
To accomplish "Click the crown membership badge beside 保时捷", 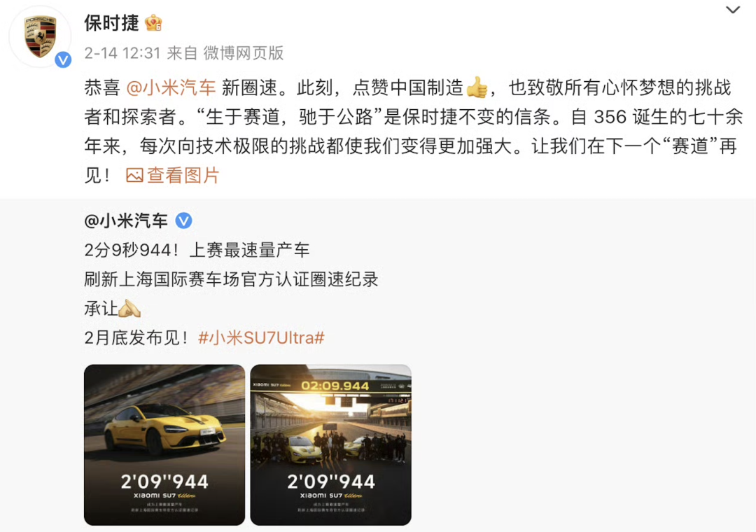I will pyautogui.click(x=153, y=22).
